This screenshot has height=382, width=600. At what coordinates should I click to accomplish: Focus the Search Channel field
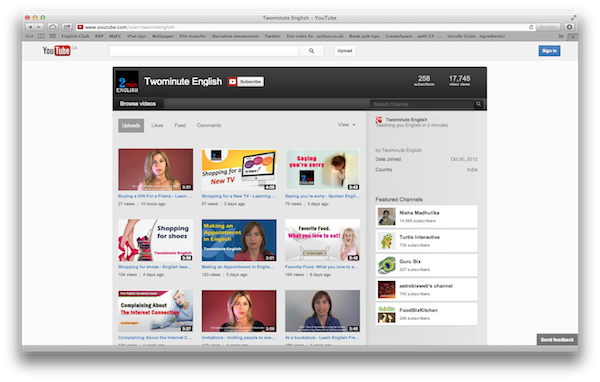(422, 104)
